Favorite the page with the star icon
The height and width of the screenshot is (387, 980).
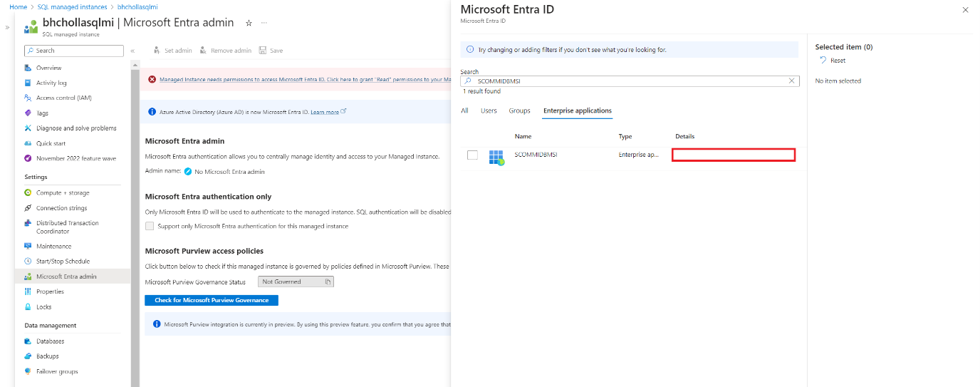click(x=249, y=23)
